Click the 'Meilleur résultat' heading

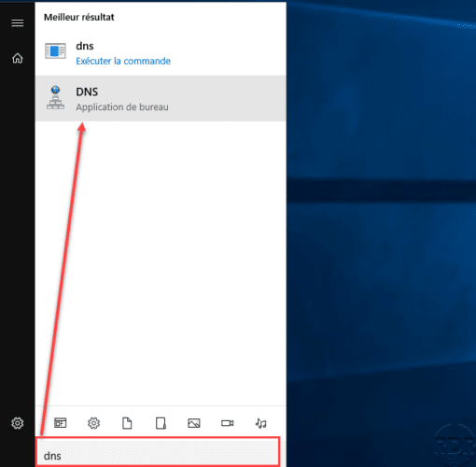point(79,17)
